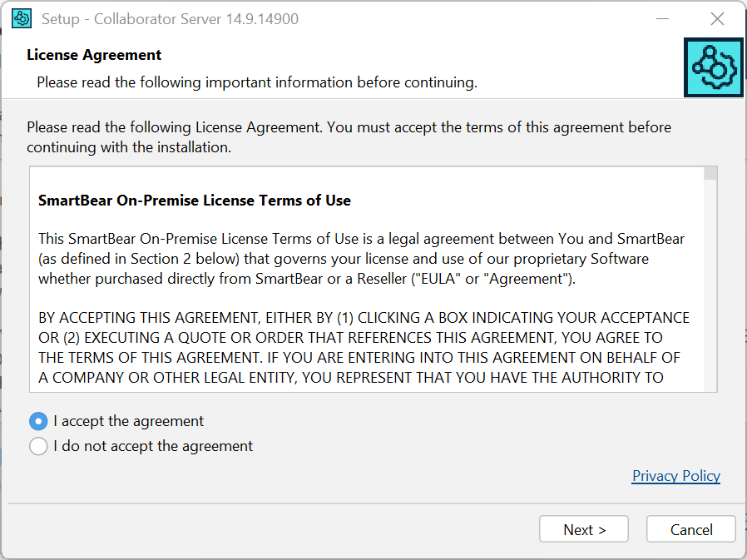Click inside the License Agreement text area
747x560 pixels.
(366, 283)
